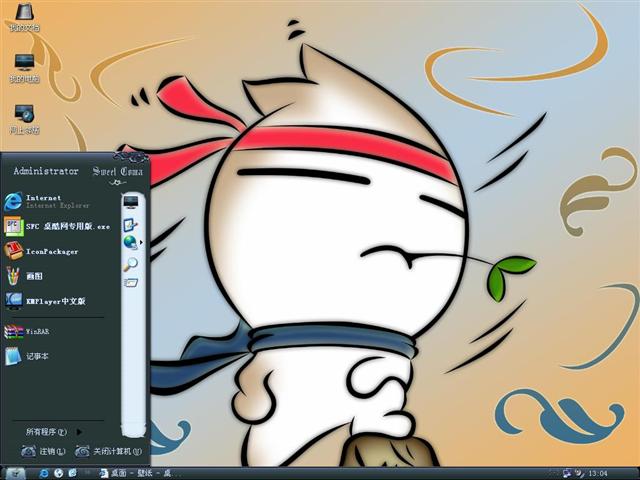
Task: Click the Search magnifier icon in Start menu sidebar
Action: pos(131,264)
